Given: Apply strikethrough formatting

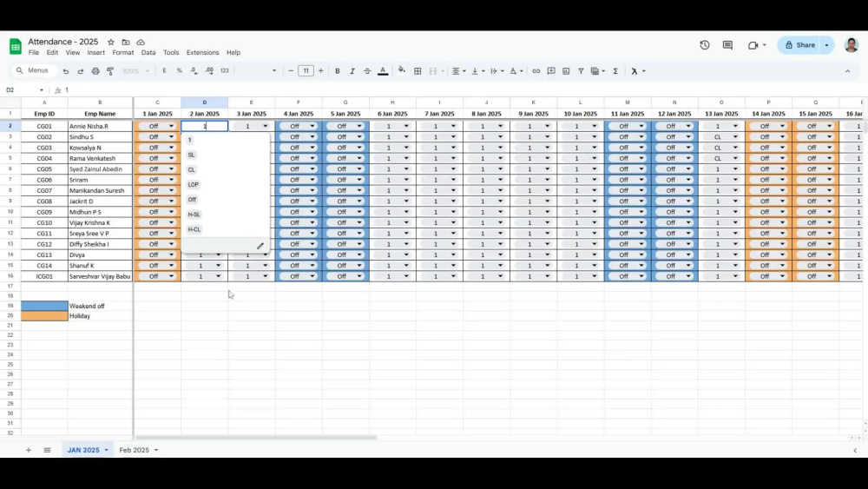Looking at the screenshot, I should (x=367, y=71).
